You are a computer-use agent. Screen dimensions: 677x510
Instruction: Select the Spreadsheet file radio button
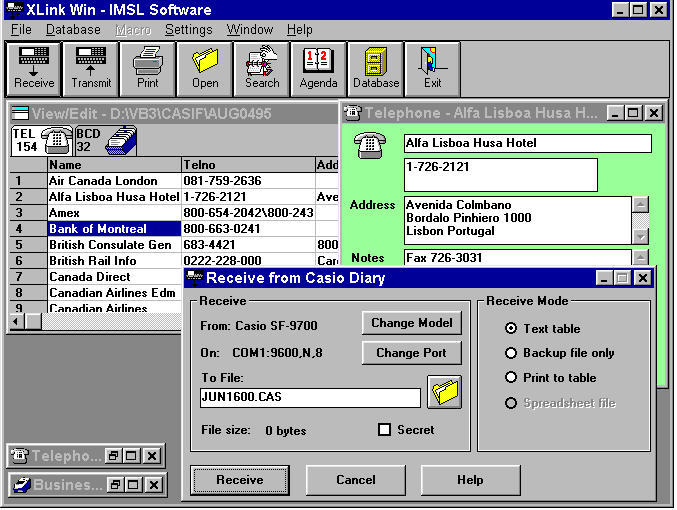[x=511, y=403]
